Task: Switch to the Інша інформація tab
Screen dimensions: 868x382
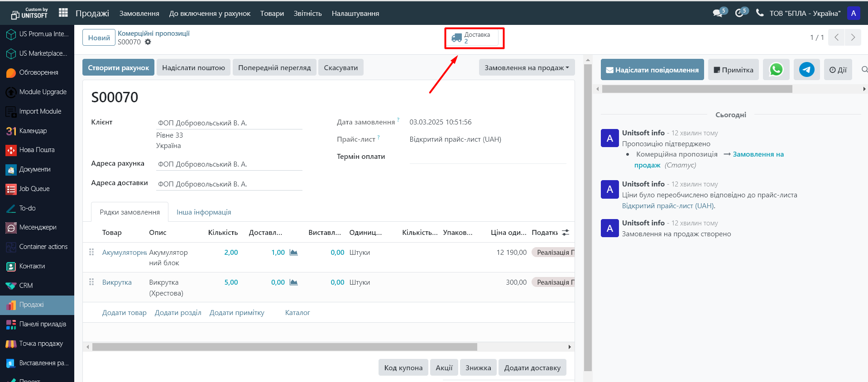Action: (x=204, y=212)
